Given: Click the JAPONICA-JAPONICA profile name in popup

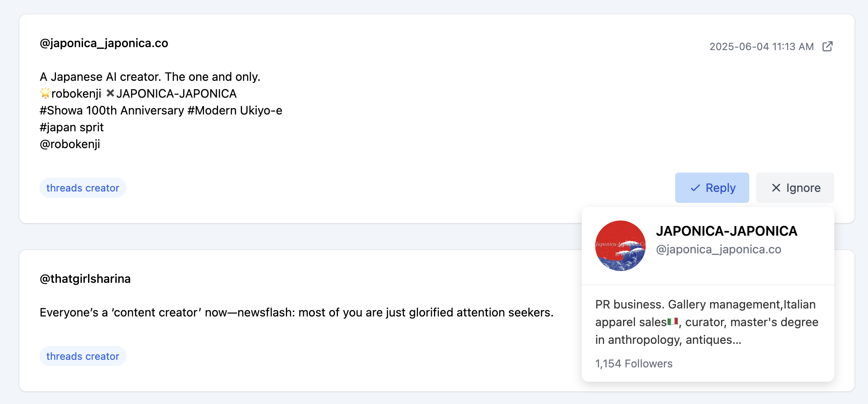Looking at the screenshot, I should (727, 231).
